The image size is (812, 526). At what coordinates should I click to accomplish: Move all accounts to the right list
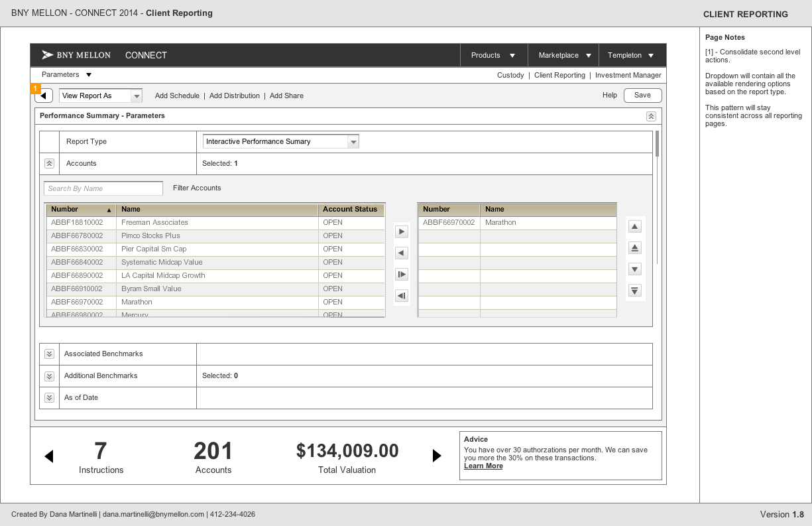402,275
